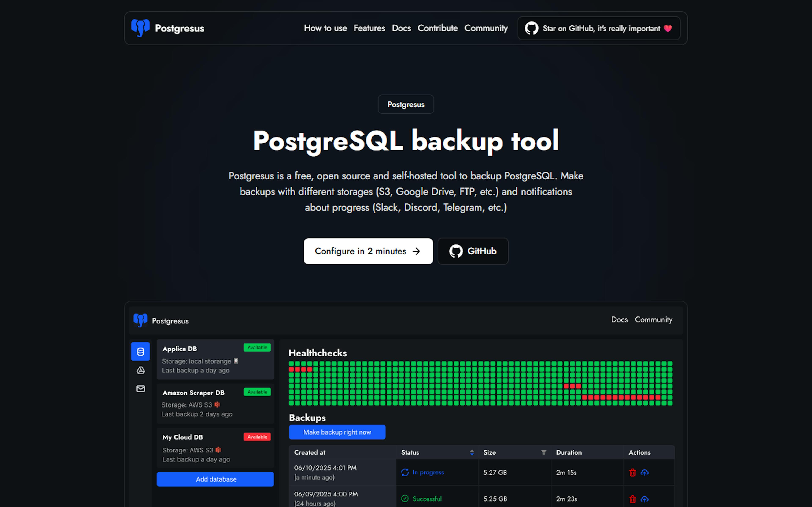
Task: Click the Add database button
Action: click(215, 479)
